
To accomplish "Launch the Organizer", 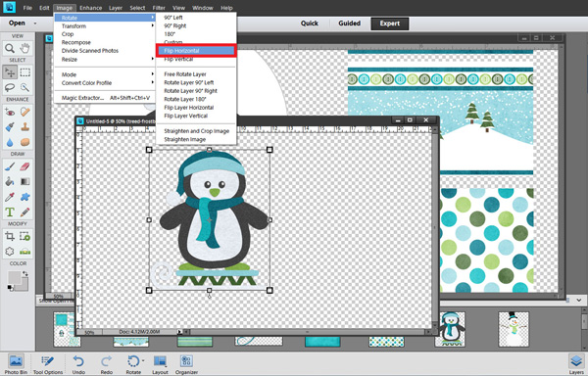I will tap(186, 364).
